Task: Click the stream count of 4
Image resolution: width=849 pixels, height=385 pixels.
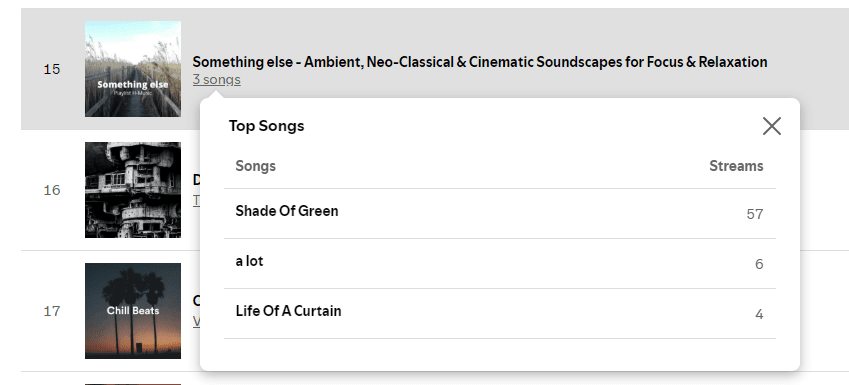Action: (759, 315)
